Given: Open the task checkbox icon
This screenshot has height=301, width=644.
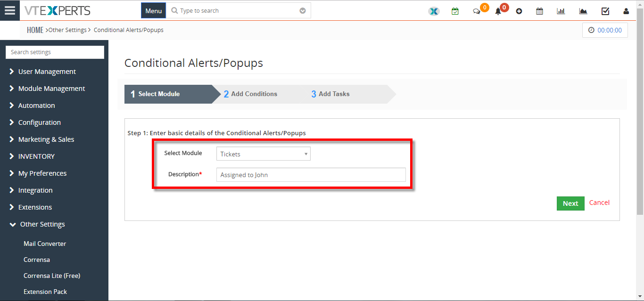Looking at the screenshot, I should pyautogui.click(x=605, y=11).
